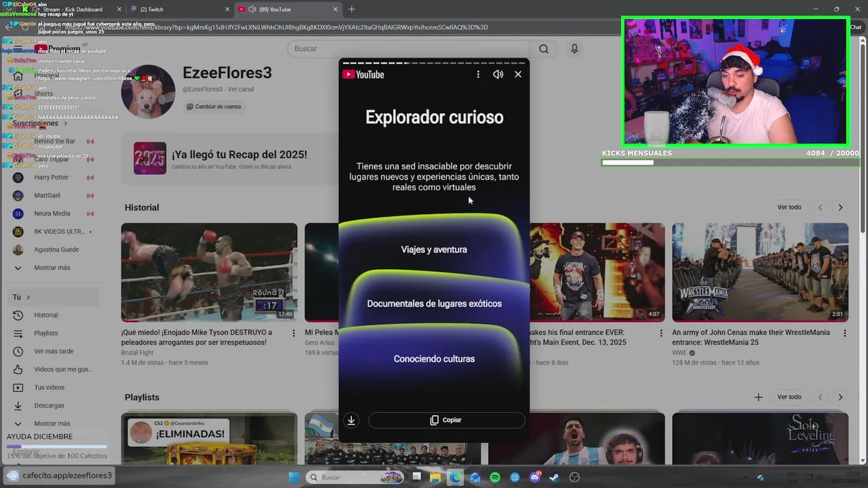Click the Inicio home icon in the sidebar
Viewport: 868px width, 488px height.
click(x=18, y=76)
